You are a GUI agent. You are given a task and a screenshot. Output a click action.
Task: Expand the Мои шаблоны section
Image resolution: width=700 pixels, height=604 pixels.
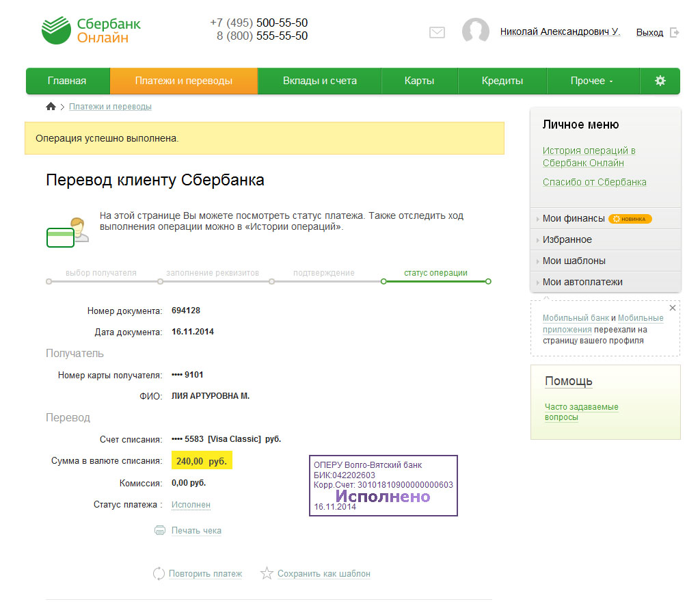pos(606,261)
